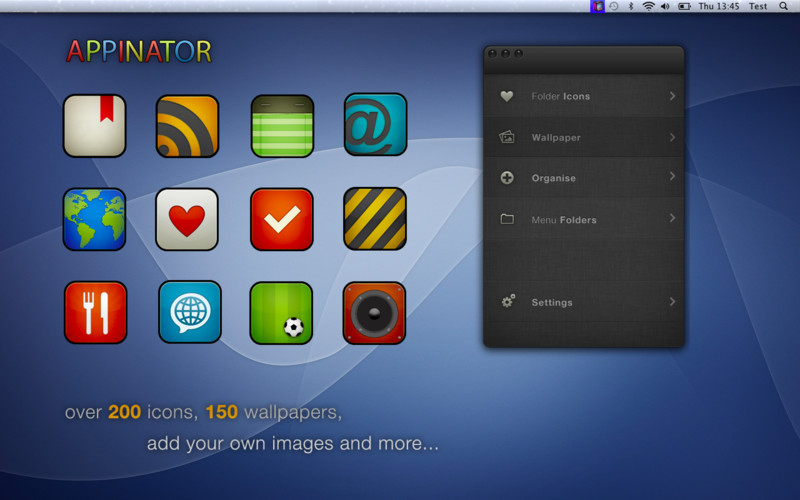
Task: Open Spotlight search magnifier
Action: 783,6
